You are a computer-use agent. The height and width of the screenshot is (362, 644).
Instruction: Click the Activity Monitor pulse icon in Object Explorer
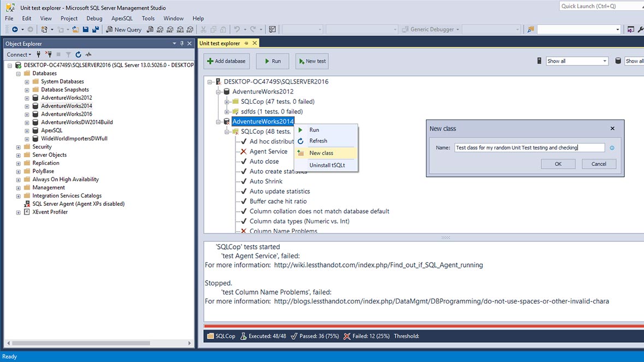click(x=88, y=54)
